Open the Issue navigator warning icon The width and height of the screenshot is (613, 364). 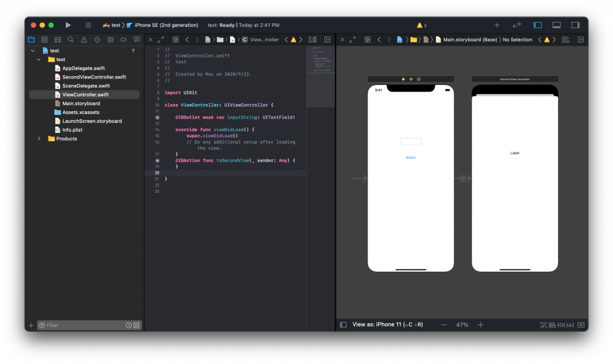pos(84,40)
